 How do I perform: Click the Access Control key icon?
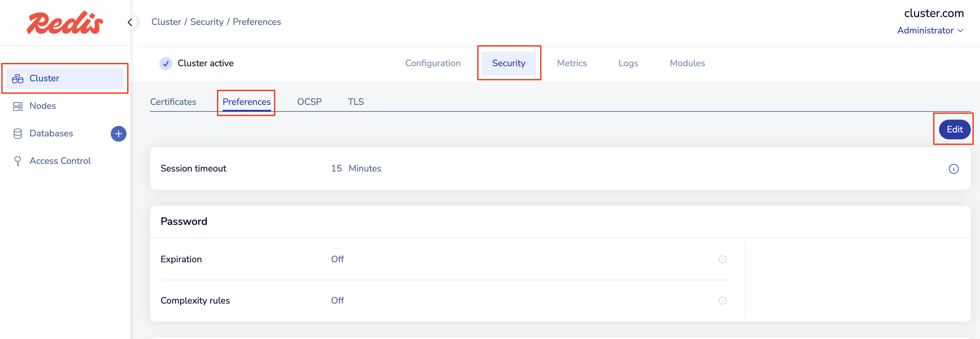pos(18,161)
